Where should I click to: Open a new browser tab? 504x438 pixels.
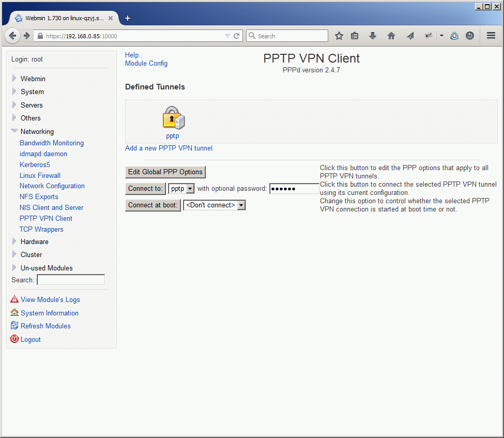point(128,18)
